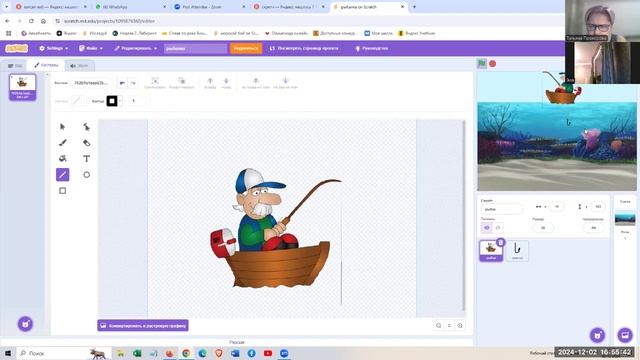Click the paint canvas vertical scrollbar
Image resolution: width=640 pixels, height=360 pixels.
tap(463, 215)
